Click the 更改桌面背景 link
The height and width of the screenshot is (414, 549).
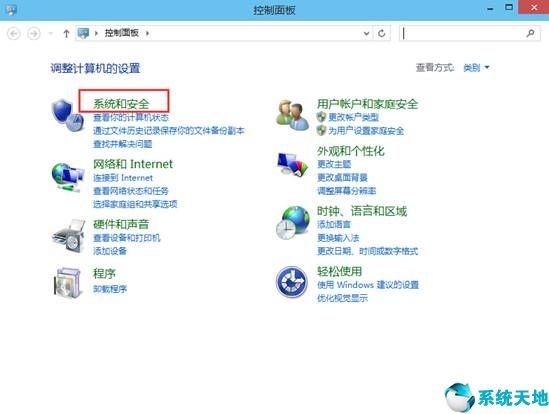coord(342,177)
